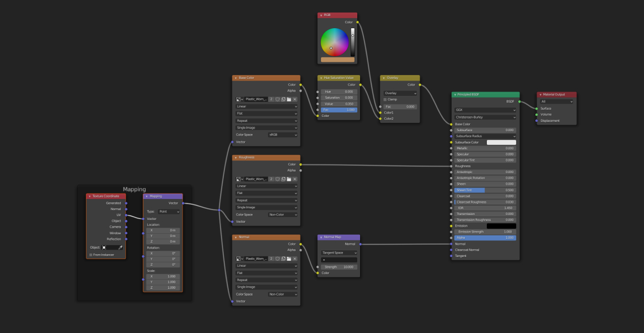Open image folder icon in Base Color node
This screenshot has height=333, width=644.
(289, 99)
